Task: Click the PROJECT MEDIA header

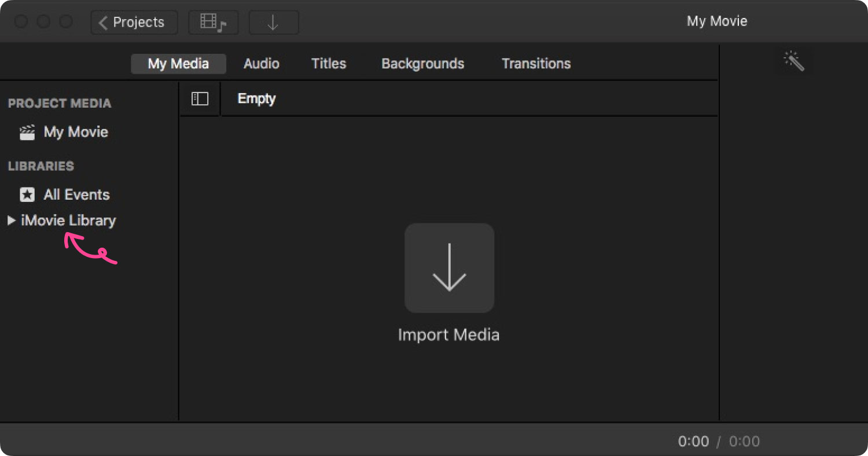Action: pos(60,104)
